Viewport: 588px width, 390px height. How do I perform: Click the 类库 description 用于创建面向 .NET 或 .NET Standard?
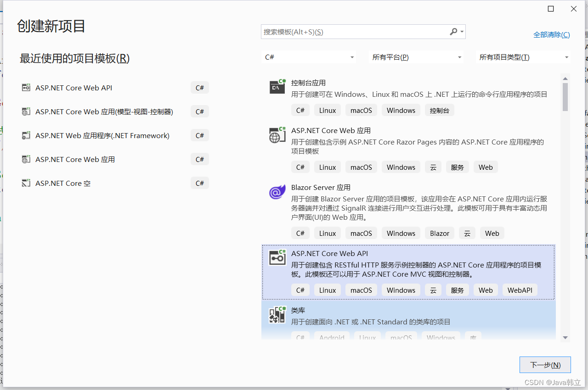click(371, 322)
